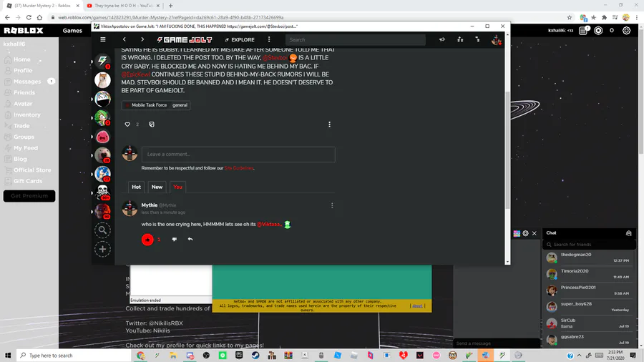The height and width of the screenshot is (362, 644).
Task: Open Steam from the taskbar
Action: [255, 356]
